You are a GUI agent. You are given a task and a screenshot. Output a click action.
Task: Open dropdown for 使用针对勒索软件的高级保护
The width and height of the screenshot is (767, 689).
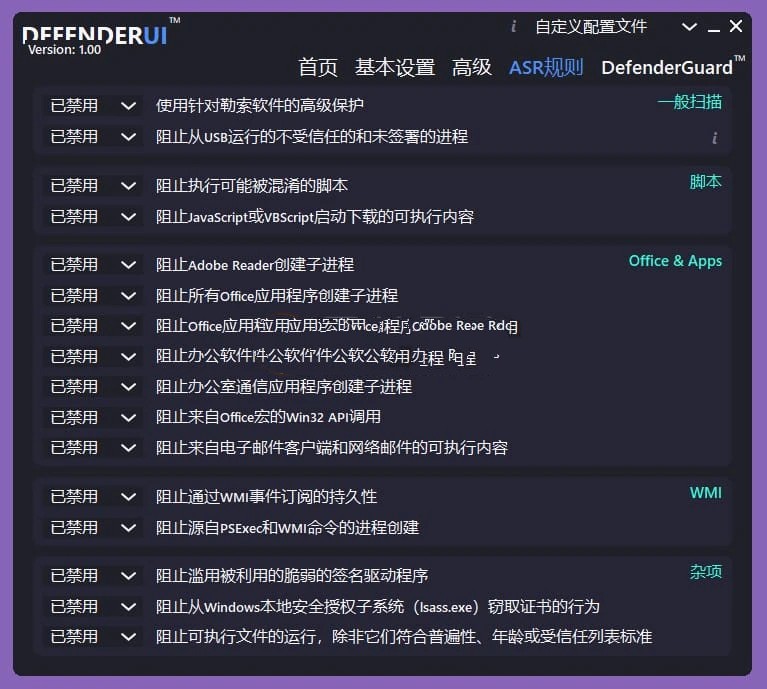coord(93,106)
